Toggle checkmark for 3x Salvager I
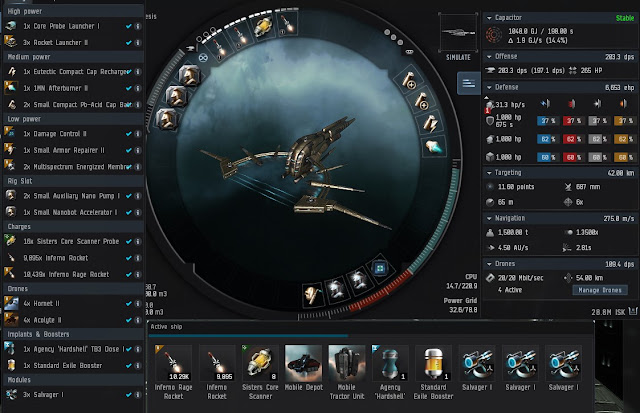640x413 pixels. tap(129, 395)
